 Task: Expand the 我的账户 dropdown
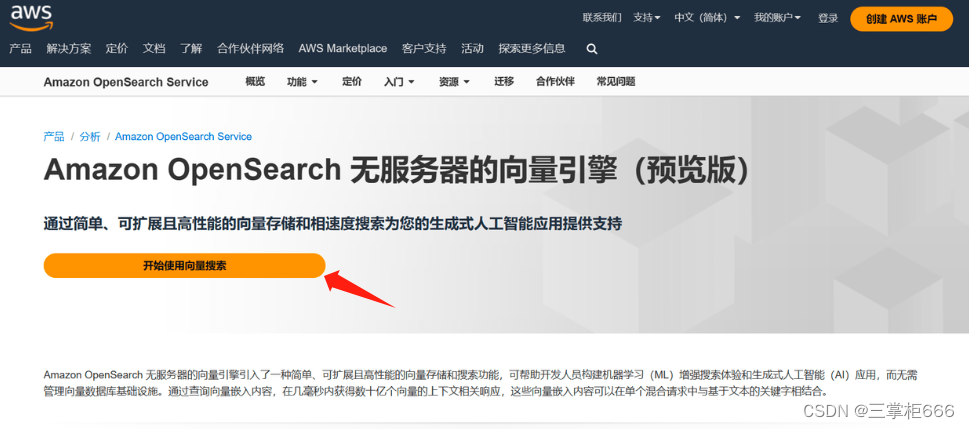click(777, 18)
